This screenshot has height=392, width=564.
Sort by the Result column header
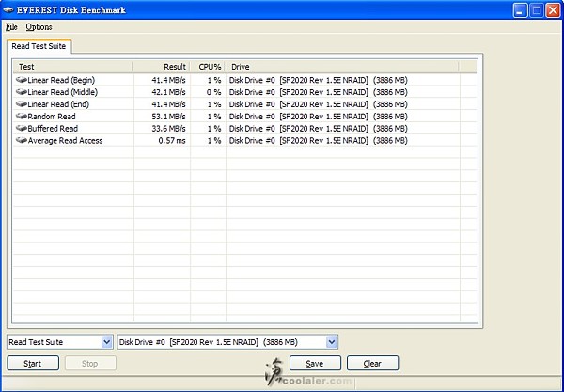(x=161, y=67)
